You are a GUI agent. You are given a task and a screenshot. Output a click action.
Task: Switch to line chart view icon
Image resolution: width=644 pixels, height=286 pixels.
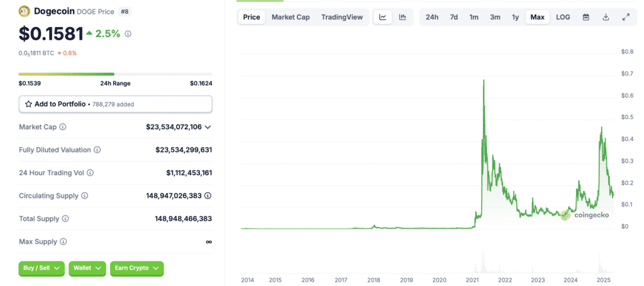tap(383, 17)
